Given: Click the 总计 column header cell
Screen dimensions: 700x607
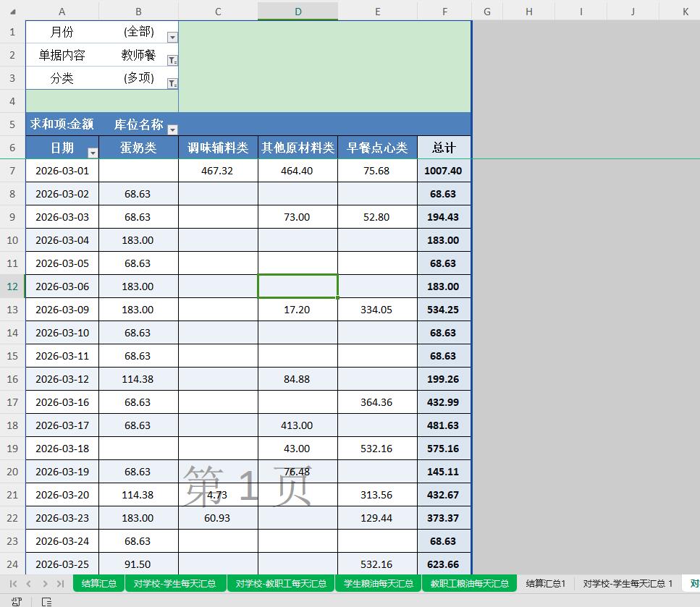Looking at the screenshot, I should pyautogui.click(x=444, y=148).
